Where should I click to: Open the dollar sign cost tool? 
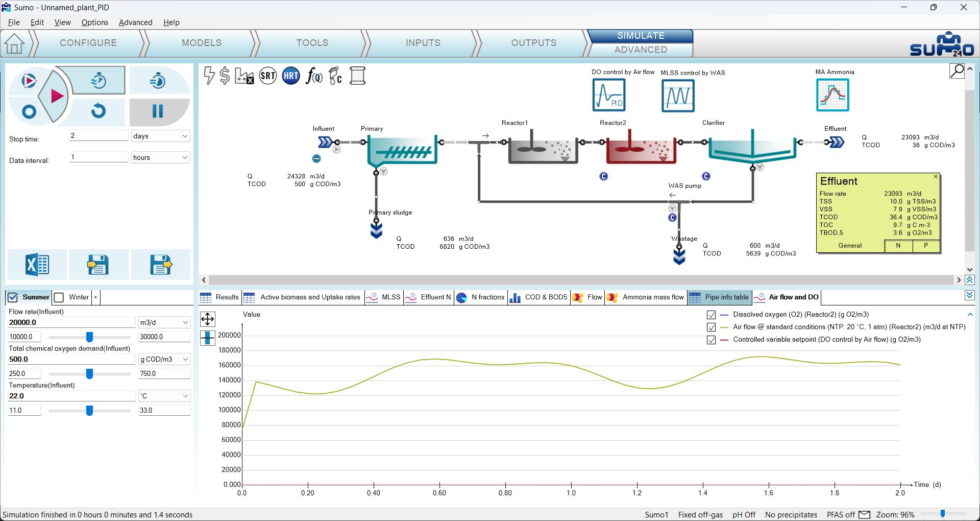click(225, 76)
